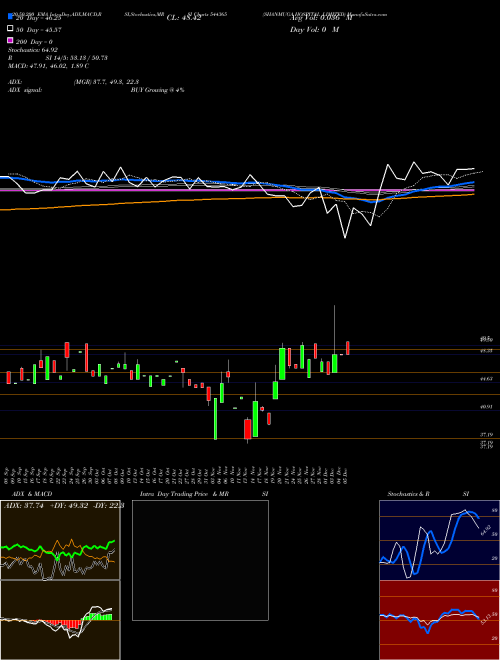Select the Stochastics: 64.92 reading
The height and width of the screenshot is (660, 500).
(x=33, y=50)
